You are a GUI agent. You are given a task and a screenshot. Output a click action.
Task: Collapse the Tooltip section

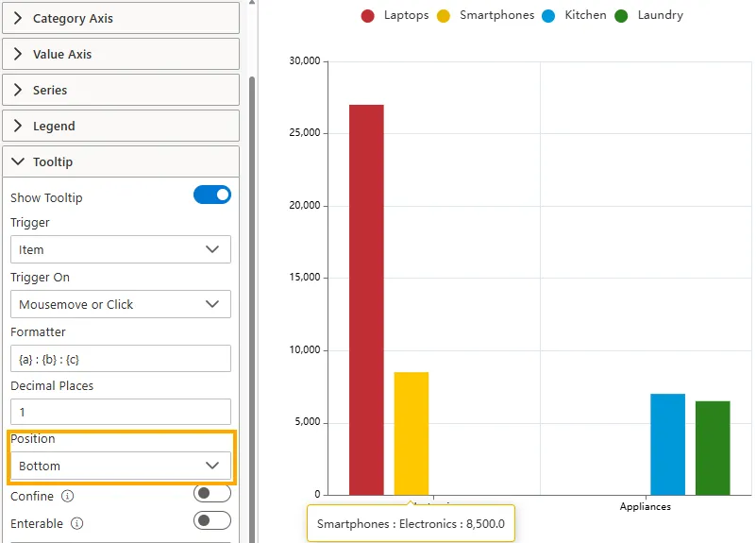(121, 161)
